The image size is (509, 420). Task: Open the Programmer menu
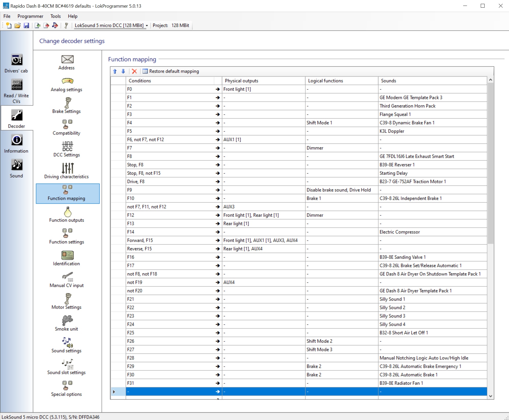(x=30, y=16)
